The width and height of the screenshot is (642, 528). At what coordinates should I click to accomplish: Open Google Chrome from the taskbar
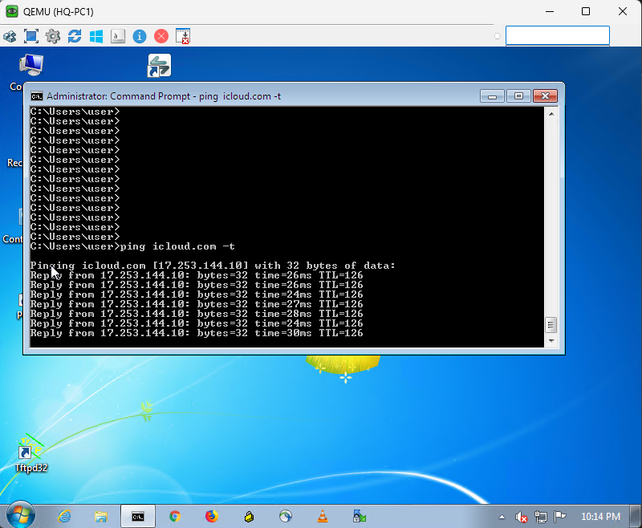pyautogui.click(x=174, y=516)
